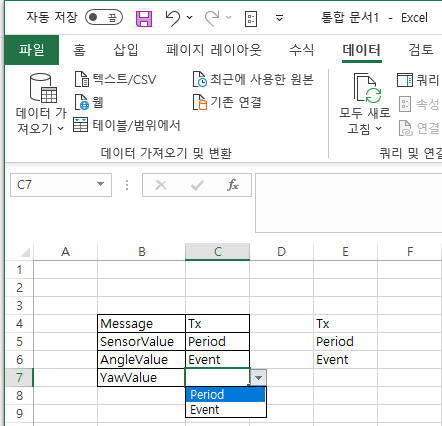Open the Redo history dropdown arrow

pyautogui.click(x=228, y=17)
